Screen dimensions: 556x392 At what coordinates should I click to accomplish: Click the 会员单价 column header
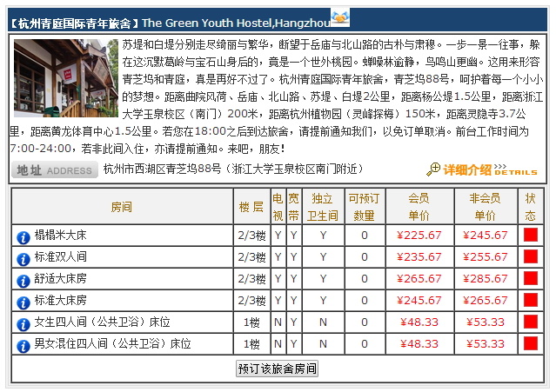click(419, 207)
